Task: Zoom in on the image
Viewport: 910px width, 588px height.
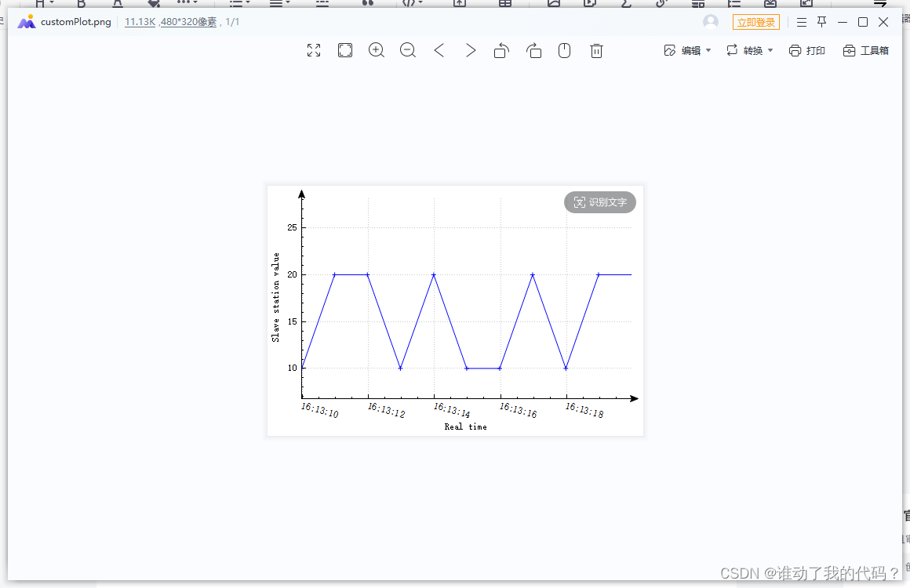Action: tap(377, 50)
